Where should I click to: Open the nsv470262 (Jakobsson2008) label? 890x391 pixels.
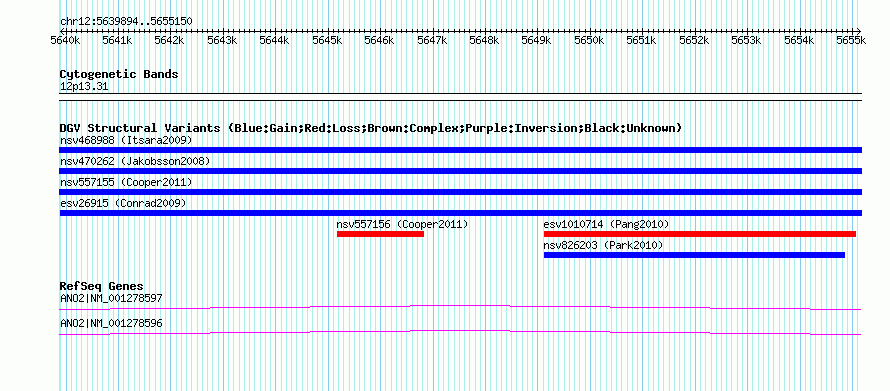(x=135, y=161)
